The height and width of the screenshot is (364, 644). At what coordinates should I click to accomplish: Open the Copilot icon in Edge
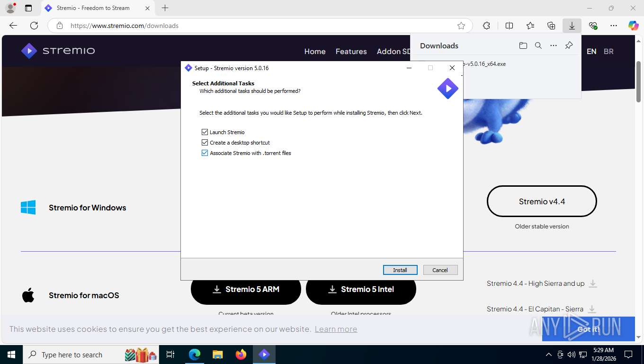(x=634, y=26)
